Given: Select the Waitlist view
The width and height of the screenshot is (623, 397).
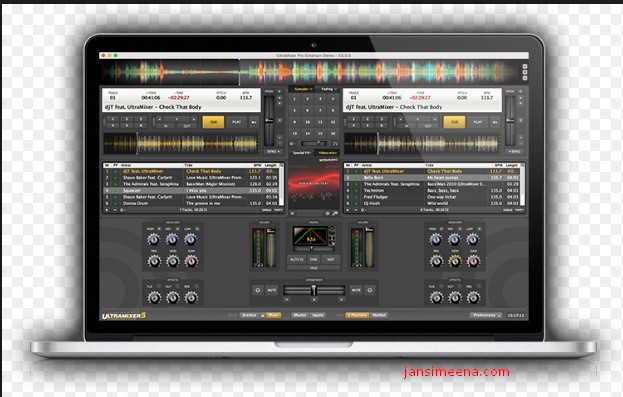Looking at the screenshot, I should point(379,315).
